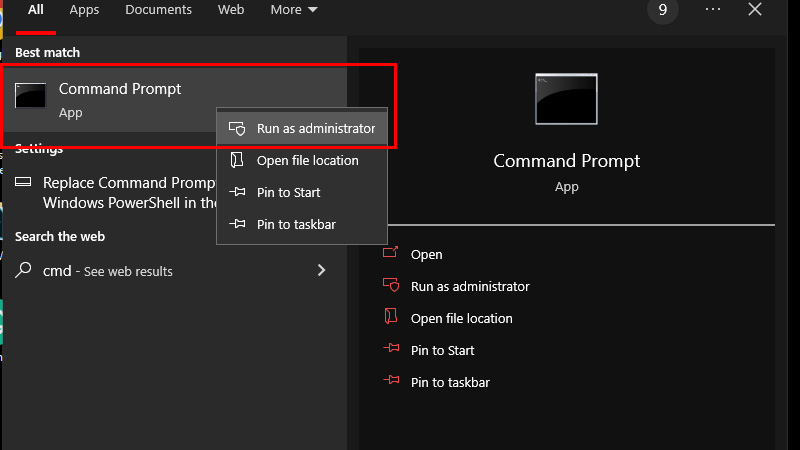The height and width of the screenshot is (450, 800).
Task: Close the search panel with X
Action: point(755,9)
